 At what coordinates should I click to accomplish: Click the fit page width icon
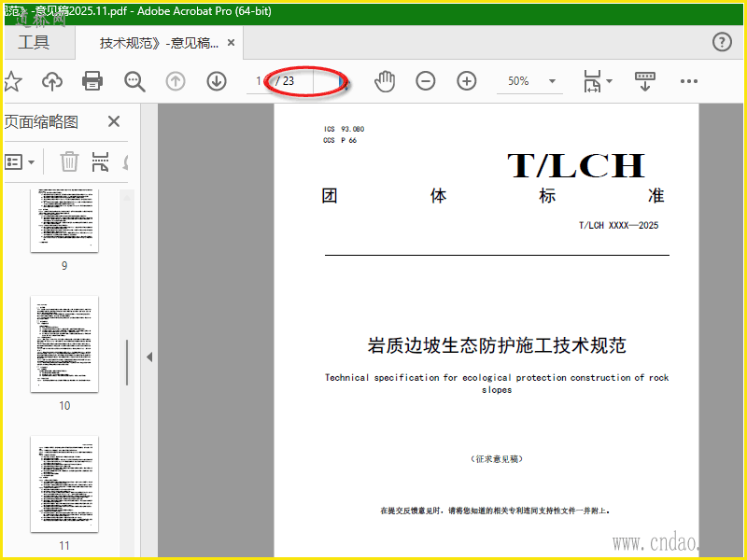pyautogui.click(x=592, y=81)
